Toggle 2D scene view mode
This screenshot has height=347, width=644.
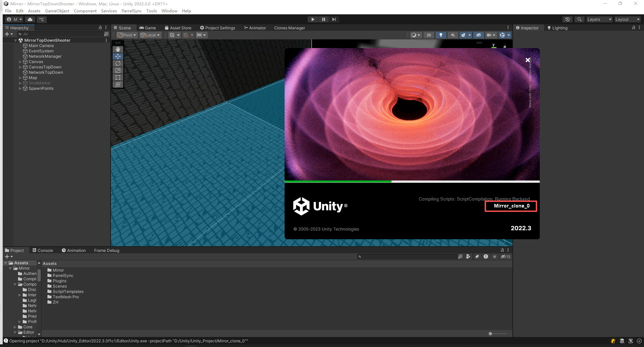point(429,35)
